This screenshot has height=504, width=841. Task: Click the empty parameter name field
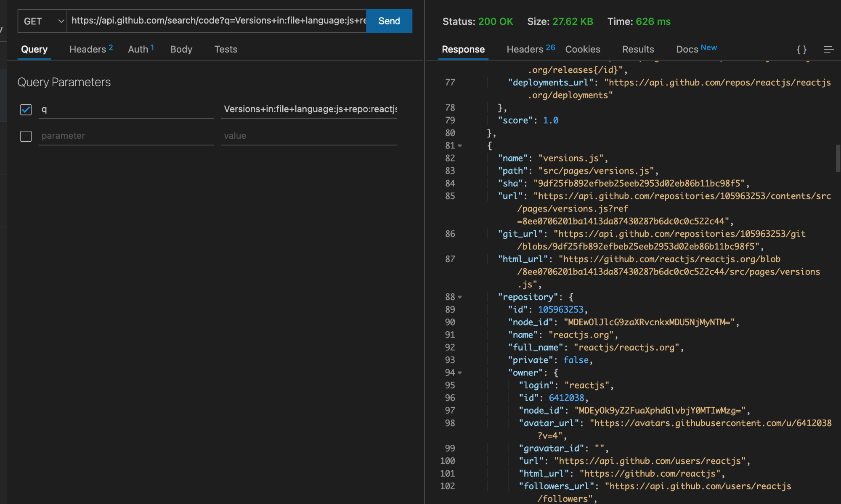pyautogui.click(x=126, y=136)
